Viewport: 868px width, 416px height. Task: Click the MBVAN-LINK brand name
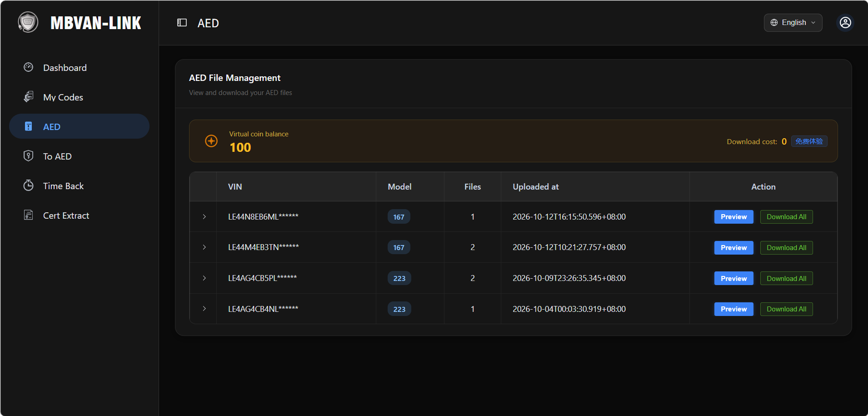click(x=95, y=23)
